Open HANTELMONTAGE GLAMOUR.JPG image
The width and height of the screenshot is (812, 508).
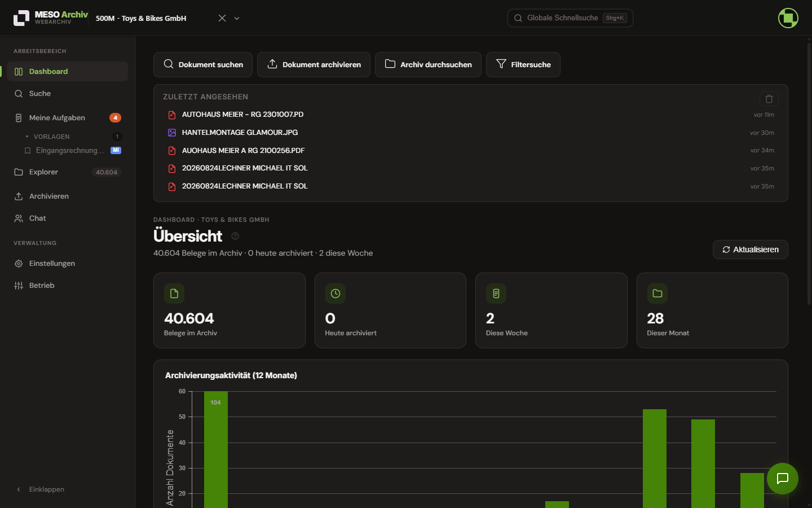coord(471,133)
